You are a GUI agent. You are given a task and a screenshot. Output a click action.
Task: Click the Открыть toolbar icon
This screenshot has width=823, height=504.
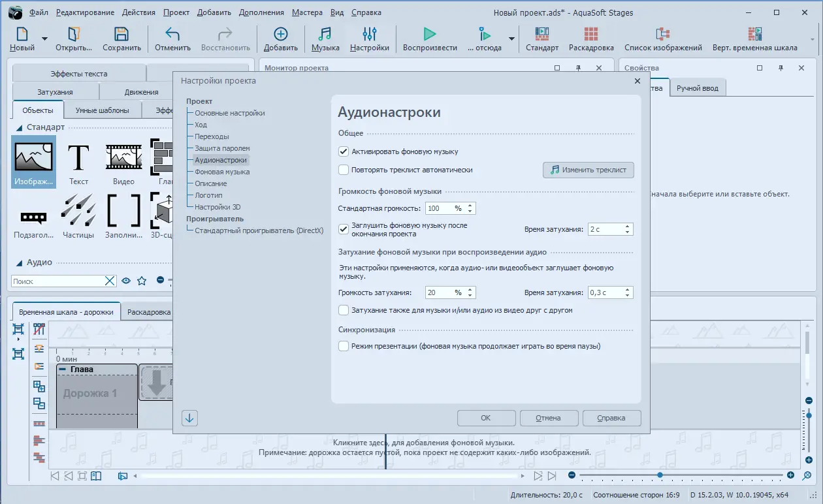pyautogui.click(x=74, y=34)
